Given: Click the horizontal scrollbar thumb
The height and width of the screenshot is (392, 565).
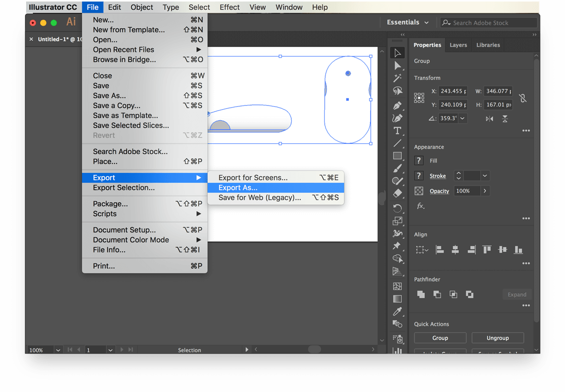Looking at the screenshot, I should click(x=314, y=349).
